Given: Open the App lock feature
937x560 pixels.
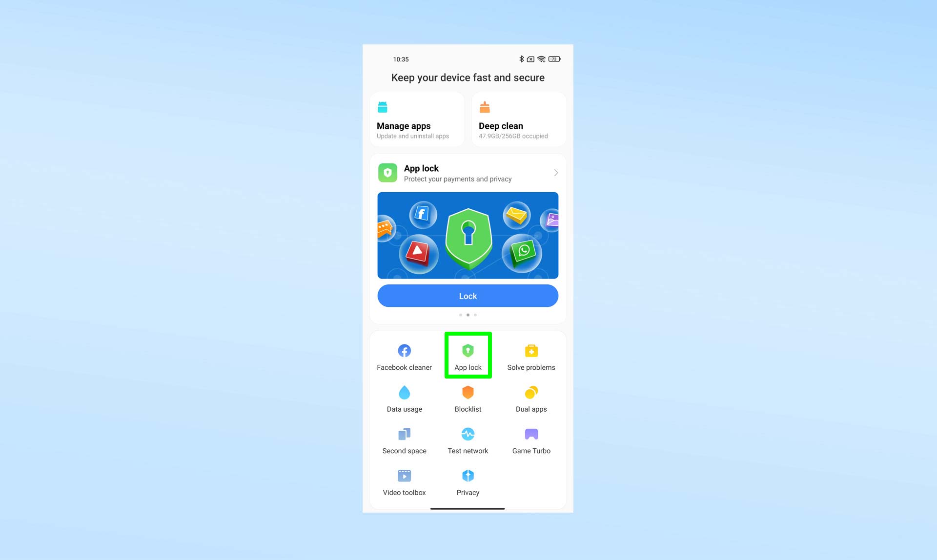Looking at the screenshot, I should tap(468, 355).
